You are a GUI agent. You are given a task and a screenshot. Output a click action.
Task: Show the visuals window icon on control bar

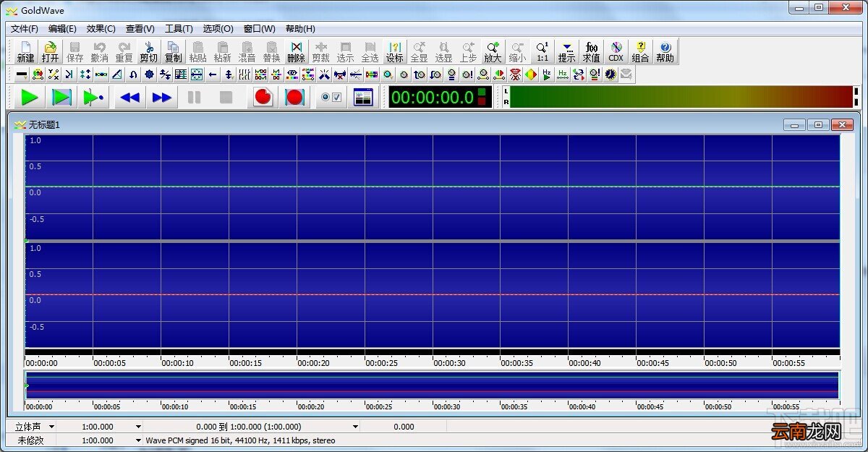tap(363, 97)
